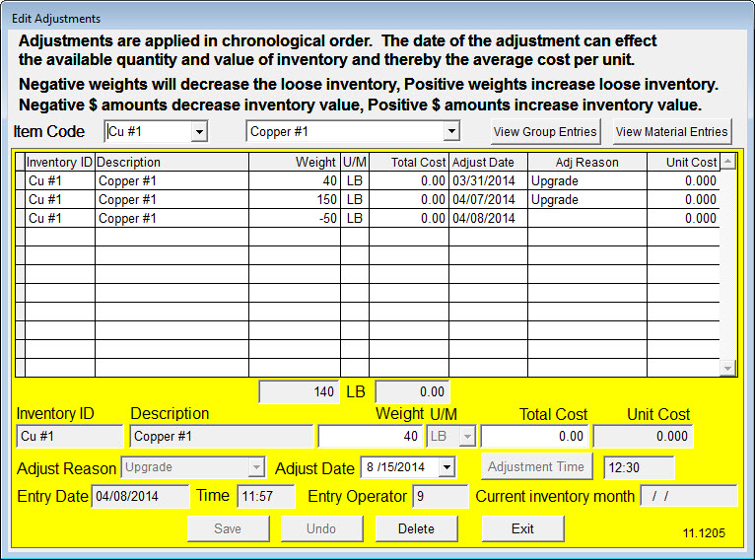755x560 pixels.
Task: Click the Unit Cost column header
Action: click(683, 163)
